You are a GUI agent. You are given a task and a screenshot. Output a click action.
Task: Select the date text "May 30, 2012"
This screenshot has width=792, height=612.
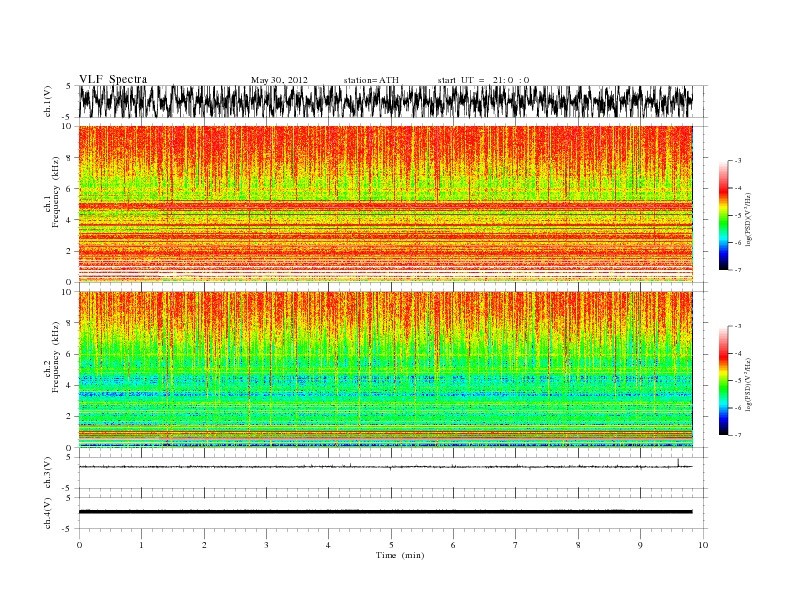pyautogui.click(x=279, y=80)
